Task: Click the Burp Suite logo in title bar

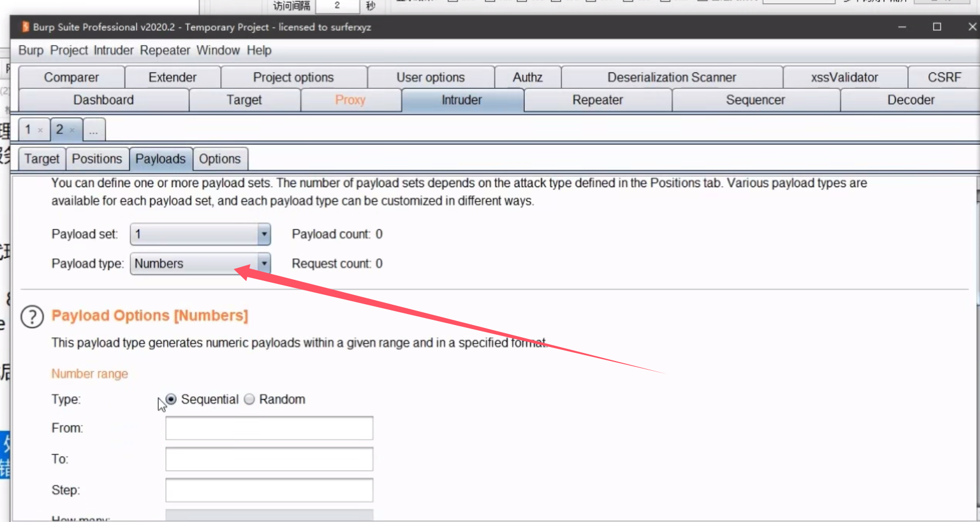Action: coord(25,27)
